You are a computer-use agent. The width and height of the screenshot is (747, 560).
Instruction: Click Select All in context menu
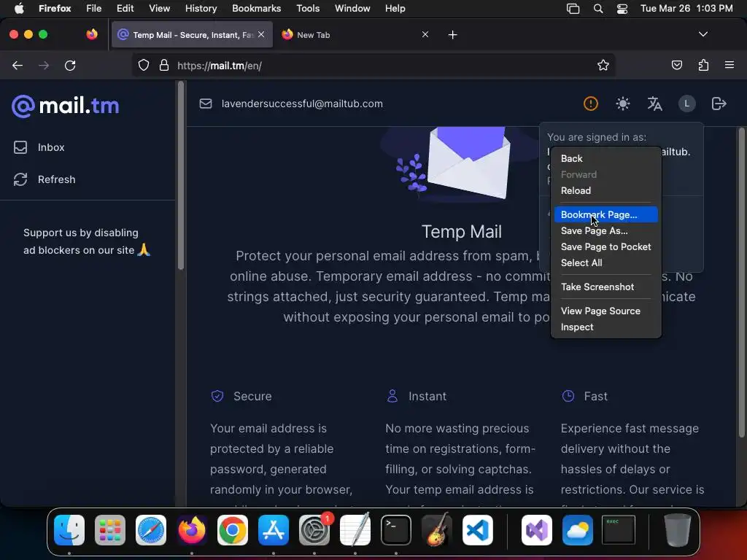606,262
